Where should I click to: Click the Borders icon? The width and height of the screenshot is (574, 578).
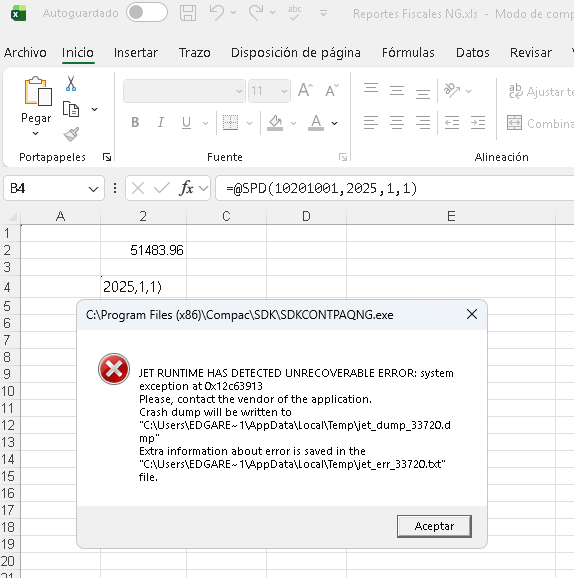click(x=230, y=122)
